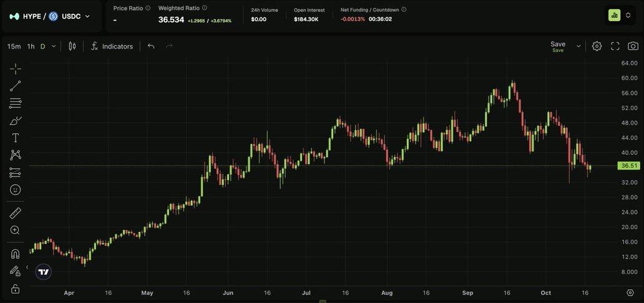The image size is (644, 303).
Task: Click the Save layout button
Action: tap(557, 46)
